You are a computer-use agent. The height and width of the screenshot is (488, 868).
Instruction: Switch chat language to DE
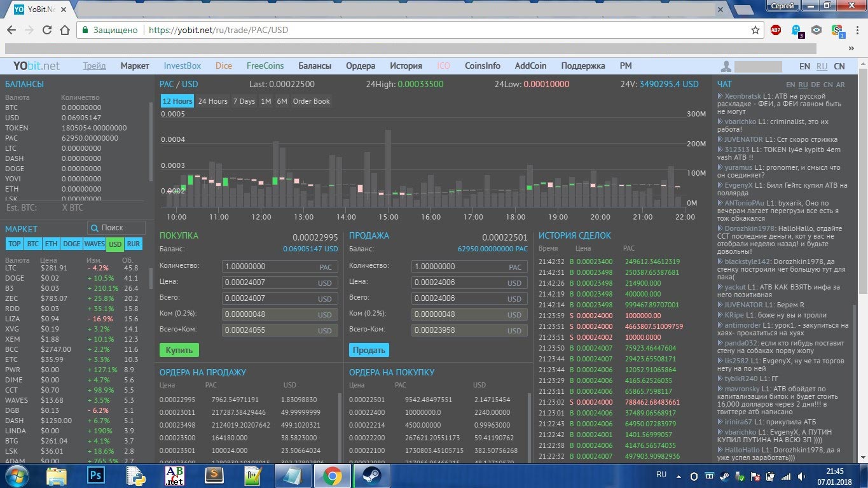click(x=815, y=85)
